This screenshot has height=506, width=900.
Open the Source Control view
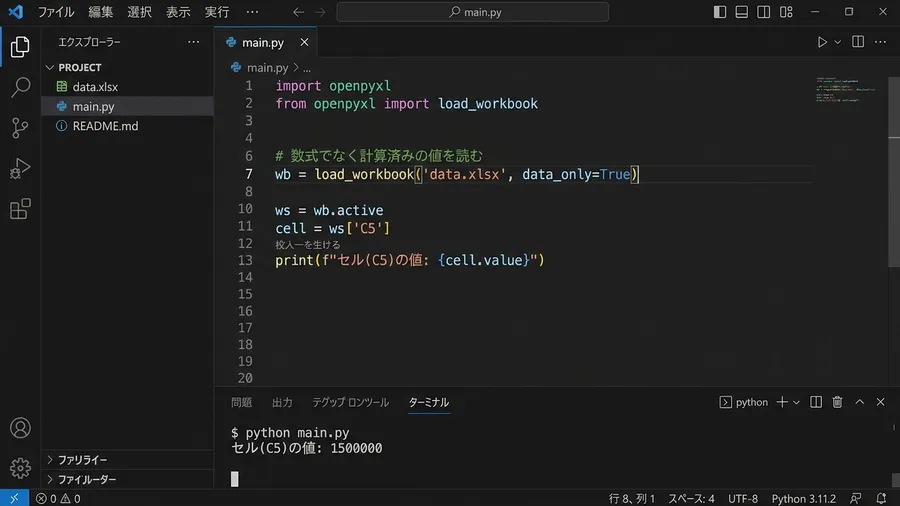(x=20, y=127)
